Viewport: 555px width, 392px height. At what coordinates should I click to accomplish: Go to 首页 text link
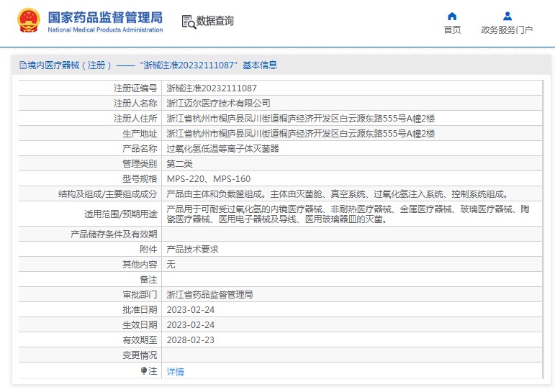[452, 30]
